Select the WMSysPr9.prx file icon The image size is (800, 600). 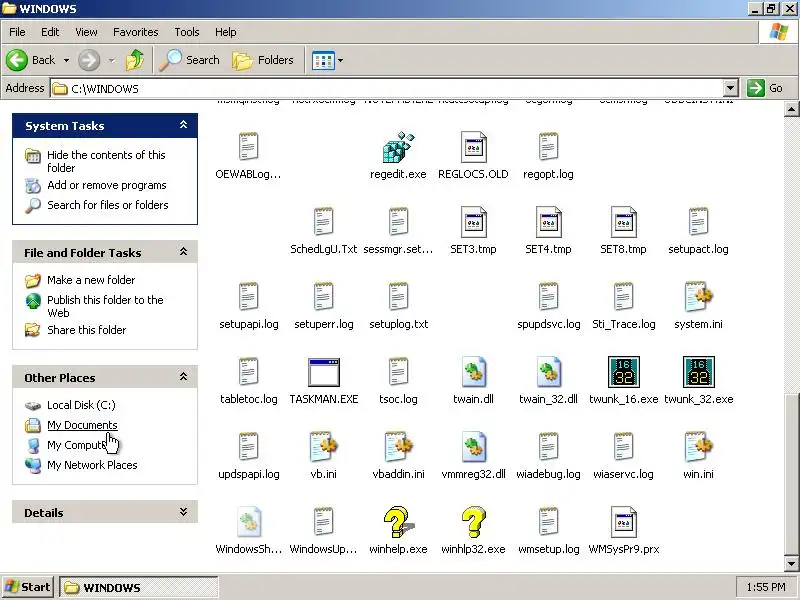pos(623,522)
